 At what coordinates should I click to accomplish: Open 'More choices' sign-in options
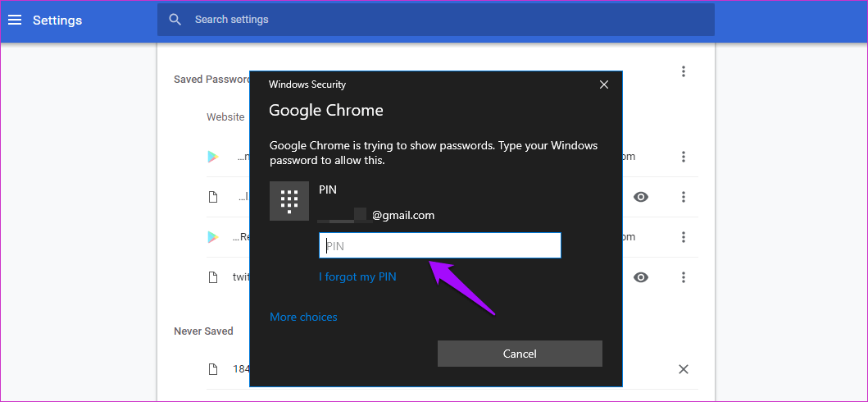coord(303,317)
